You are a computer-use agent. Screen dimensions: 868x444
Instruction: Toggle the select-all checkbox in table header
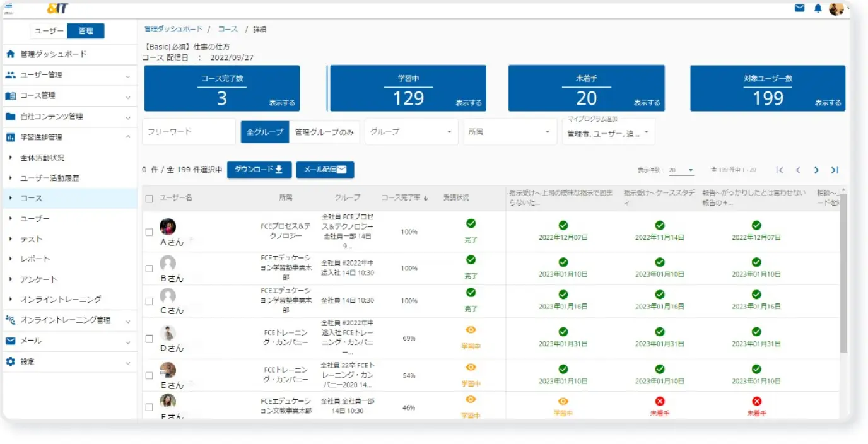coord(150,199)
